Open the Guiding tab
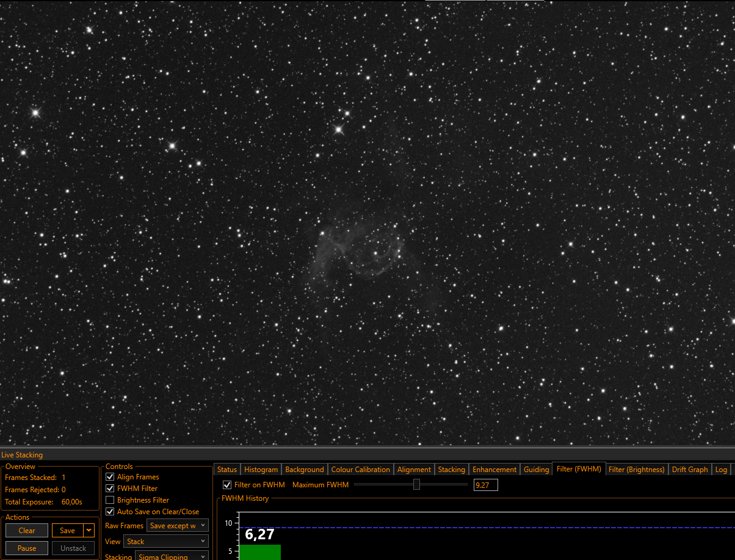The image size is (735, 560). point(536,470)
